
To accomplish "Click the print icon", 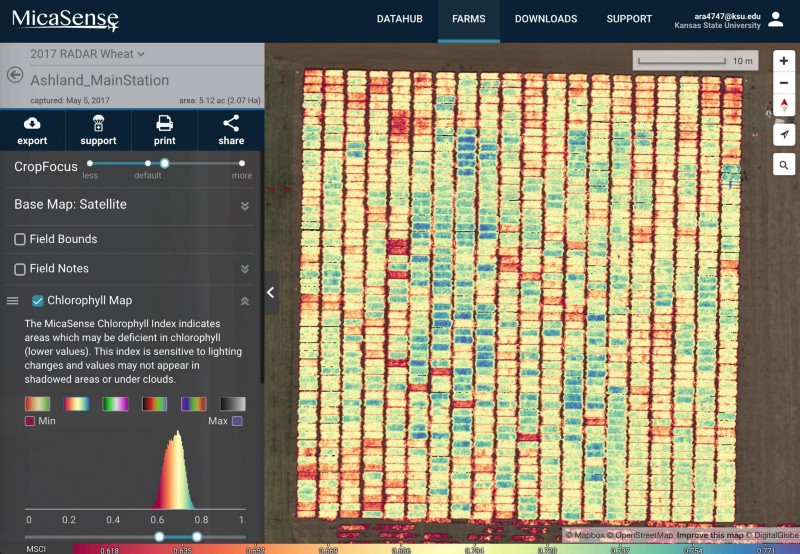I will click(x=164, y=123).
